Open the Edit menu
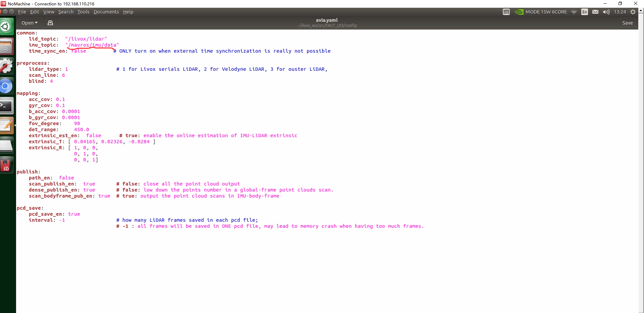The height and width of the screenshot is (313, 644). click(x=35, y=12)
